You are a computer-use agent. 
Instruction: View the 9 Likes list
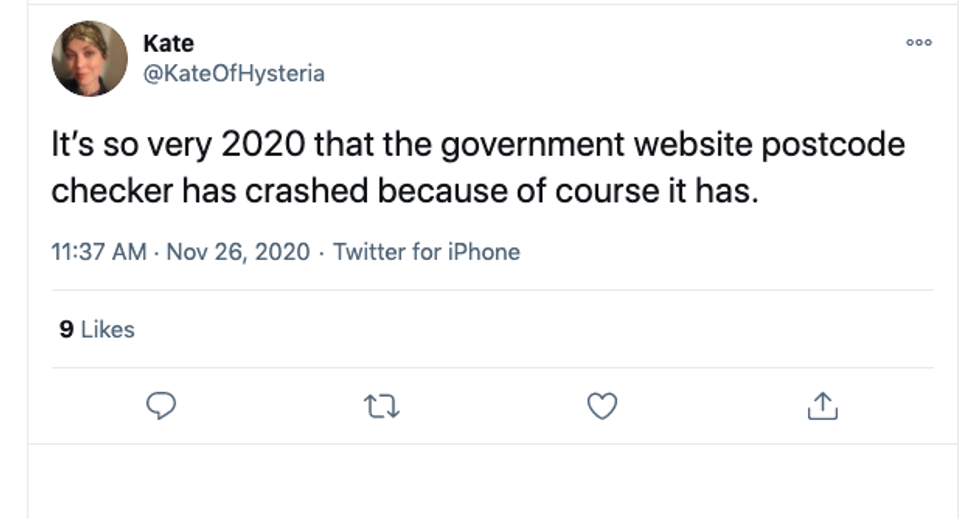tap(96, 329)
